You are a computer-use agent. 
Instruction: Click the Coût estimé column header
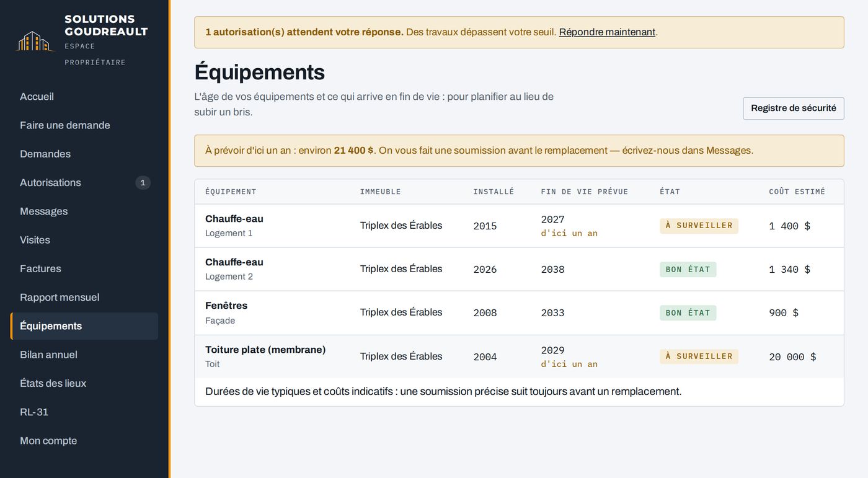tap(797, 192)
